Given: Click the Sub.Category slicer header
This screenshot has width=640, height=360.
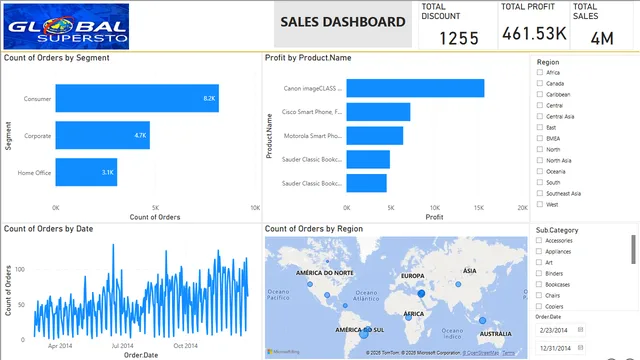Looking at the screenshot, I should pyautogui.click(x=557, y=230).
